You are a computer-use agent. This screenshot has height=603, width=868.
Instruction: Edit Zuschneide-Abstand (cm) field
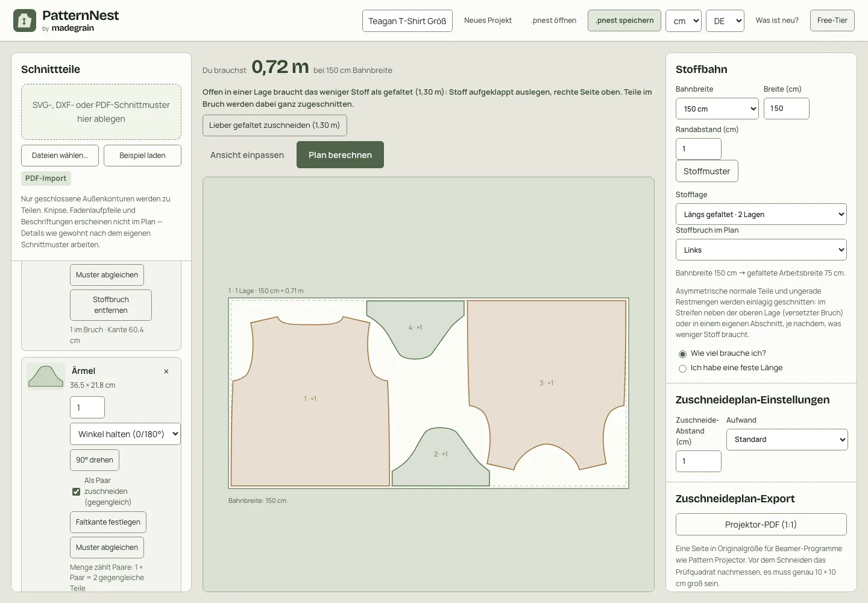coord(699,461)
